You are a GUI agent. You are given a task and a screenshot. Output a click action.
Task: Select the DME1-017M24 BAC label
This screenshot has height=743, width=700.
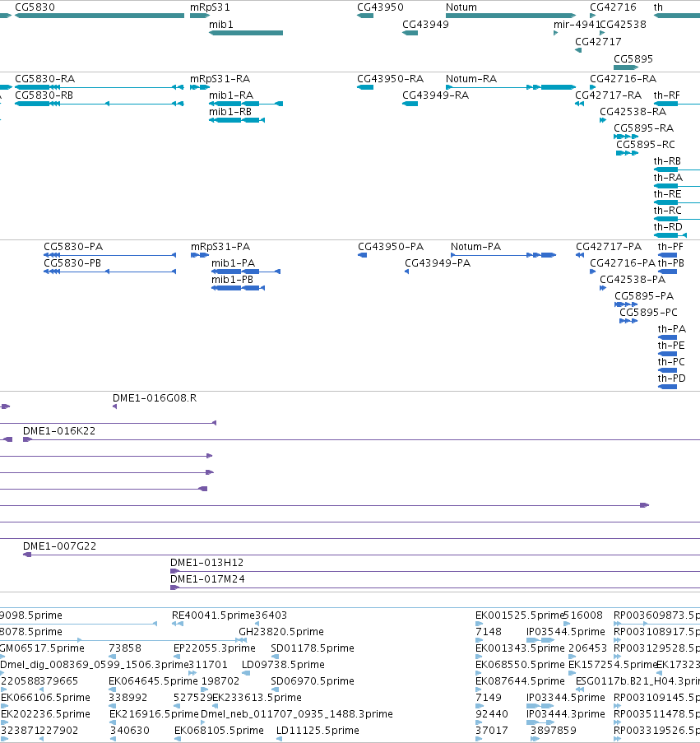pos(207,579)
